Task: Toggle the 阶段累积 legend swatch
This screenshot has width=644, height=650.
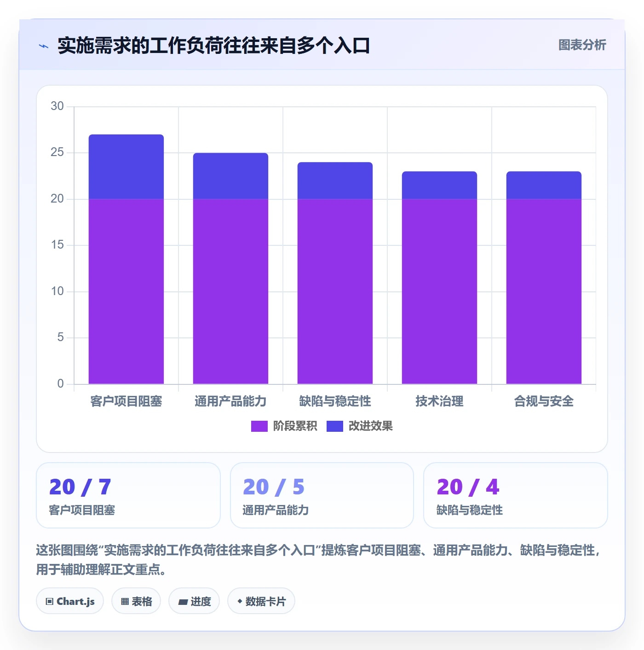Action: (x=259, y=426)
